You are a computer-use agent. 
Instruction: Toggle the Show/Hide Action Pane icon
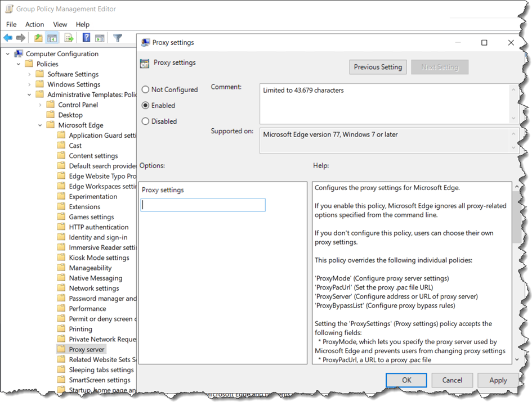click(99, 37)
